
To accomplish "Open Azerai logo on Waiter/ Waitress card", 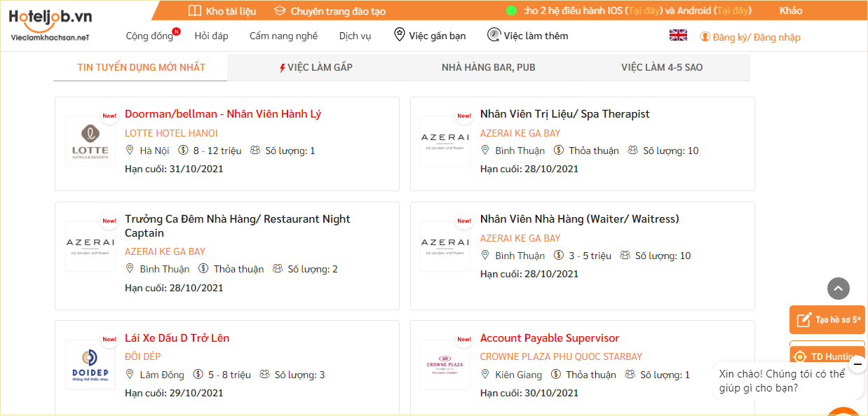I will [x=445, y=247].
